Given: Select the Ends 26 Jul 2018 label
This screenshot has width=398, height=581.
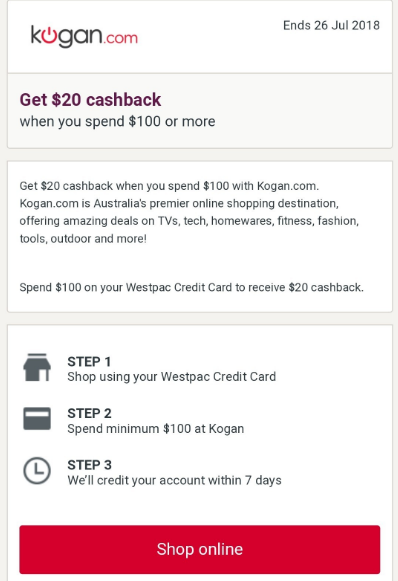Looking at the screenshot, I should [x=331, y=25].
